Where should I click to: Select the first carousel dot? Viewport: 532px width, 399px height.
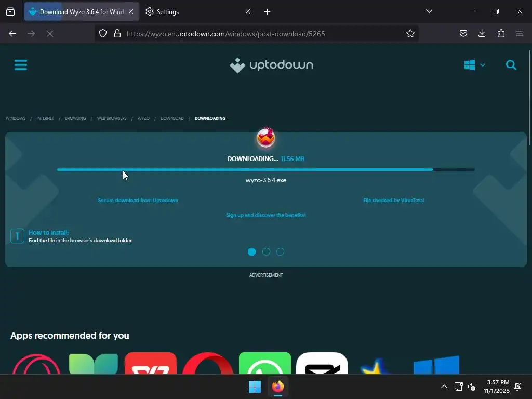252,252
